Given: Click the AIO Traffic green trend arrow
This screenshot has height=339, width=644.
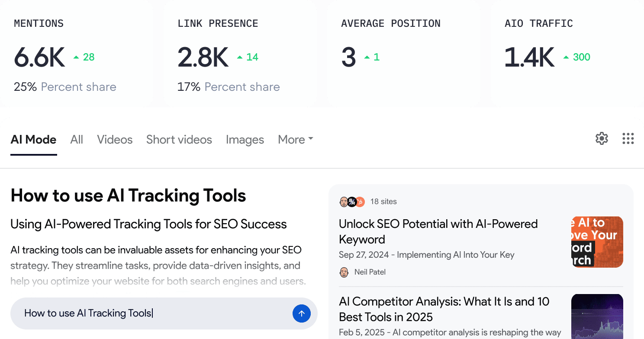Looking at the screenshot, I should coord(566,57).
